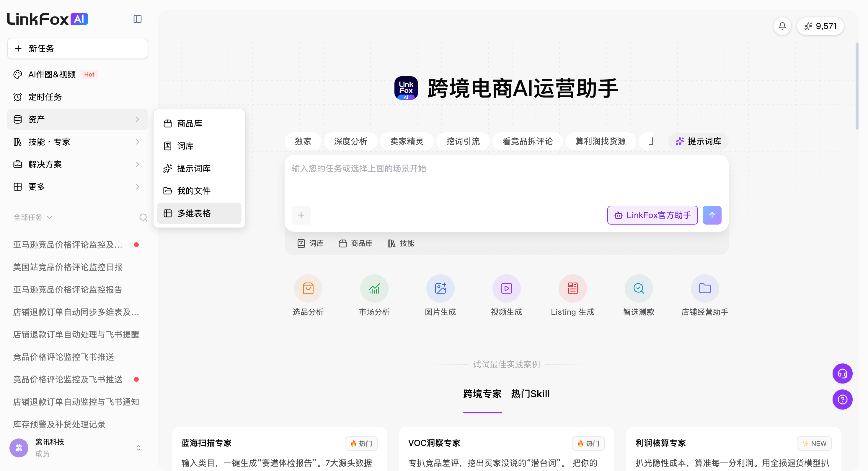
Task: Open the 蓝海扫描专家 card
Action: coord(279,449)
